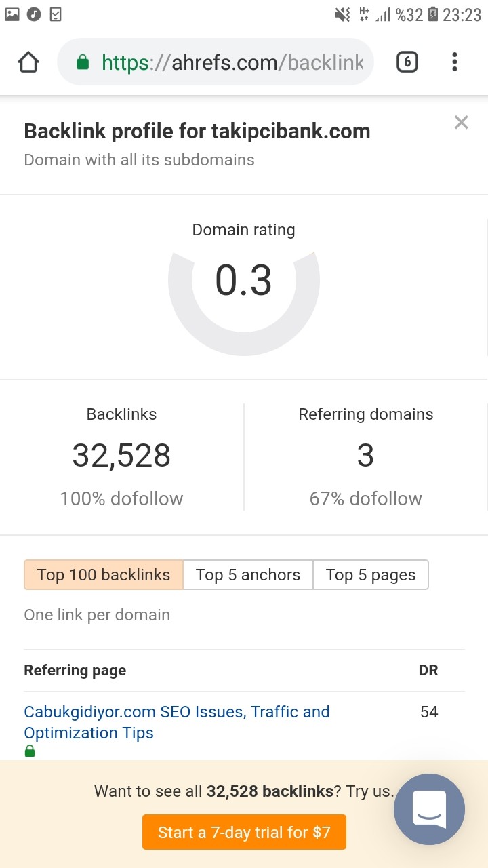The image size is (488, 868).
Task: Open Cabukgidiyor.com SEO Issues link
Action: (177, 722)
